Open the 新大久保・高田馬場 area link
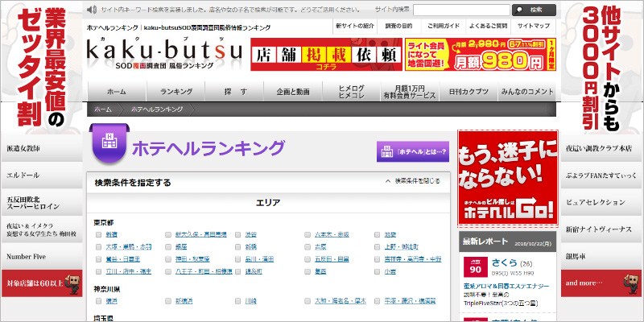 point(200,235)
